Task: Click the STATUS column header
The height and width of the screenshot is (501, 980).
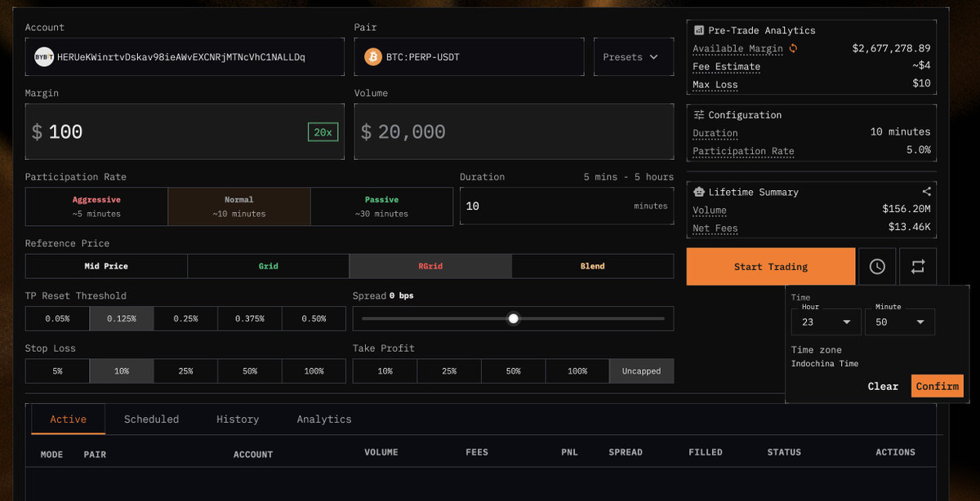Action: tap(784, 452)
